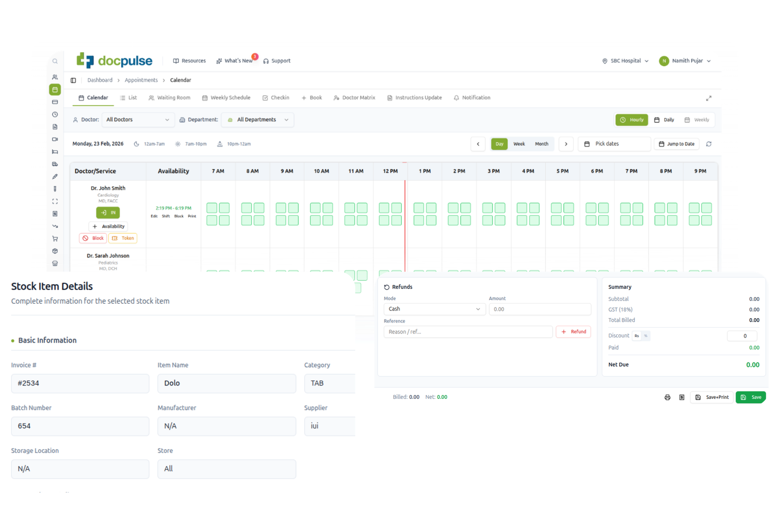This screenshot has height=532, width=769.
Task: Select first 7 AM slot for Dr. John Smith
Action: [x=211, y=208]
